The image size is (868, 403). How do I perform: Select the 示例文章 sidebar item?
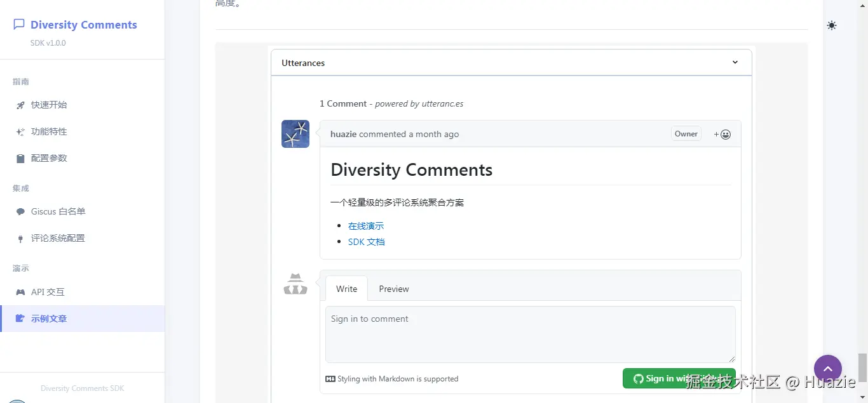pyautogui.click(x=83, y=319)
